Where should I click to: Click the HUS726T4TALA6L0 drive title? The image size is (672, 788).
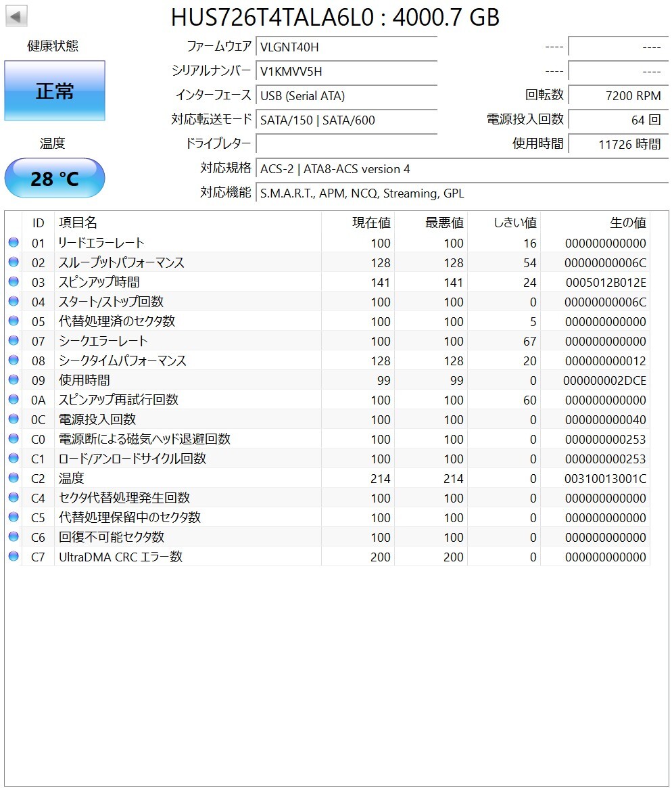[336, 18]
